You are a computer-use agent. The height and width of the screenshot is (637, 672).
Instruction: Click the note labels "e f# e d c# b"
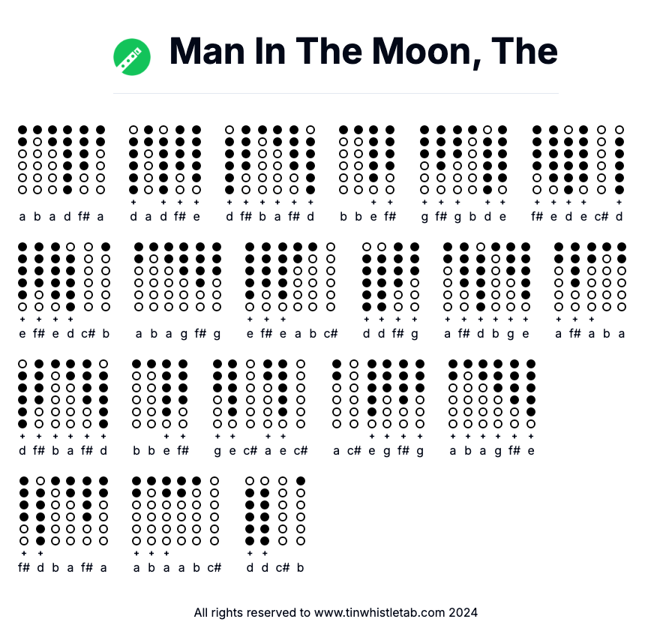pyautogui.click(x=64, y=334)
